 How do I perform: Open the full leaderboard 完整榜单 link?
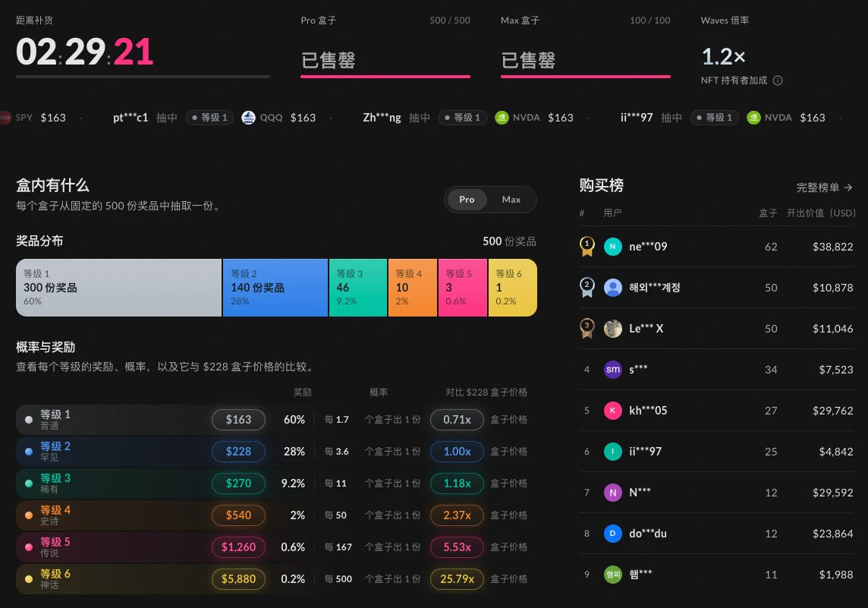(824, 187)
